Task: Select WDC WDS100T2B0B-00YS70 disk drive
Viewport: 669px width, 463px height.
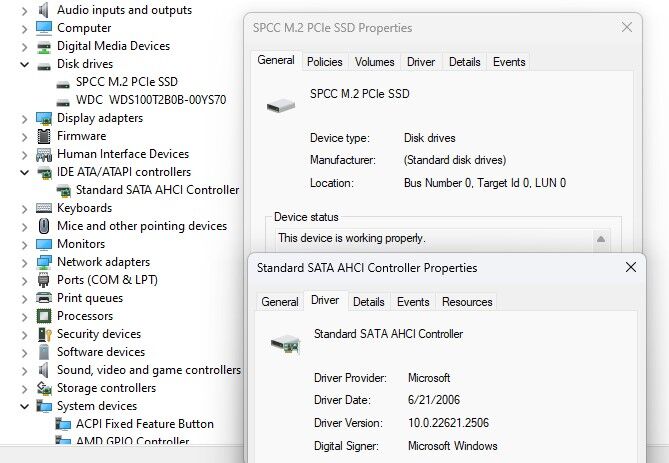Action: click(151, 100)
